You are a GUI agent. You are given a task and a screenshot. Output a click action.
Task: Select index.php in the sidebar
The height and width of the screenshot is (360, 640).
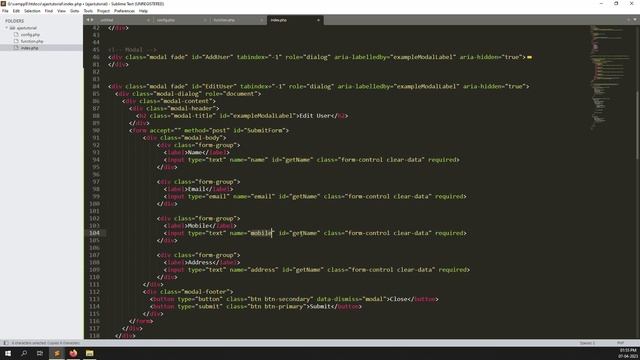point(29,48)
